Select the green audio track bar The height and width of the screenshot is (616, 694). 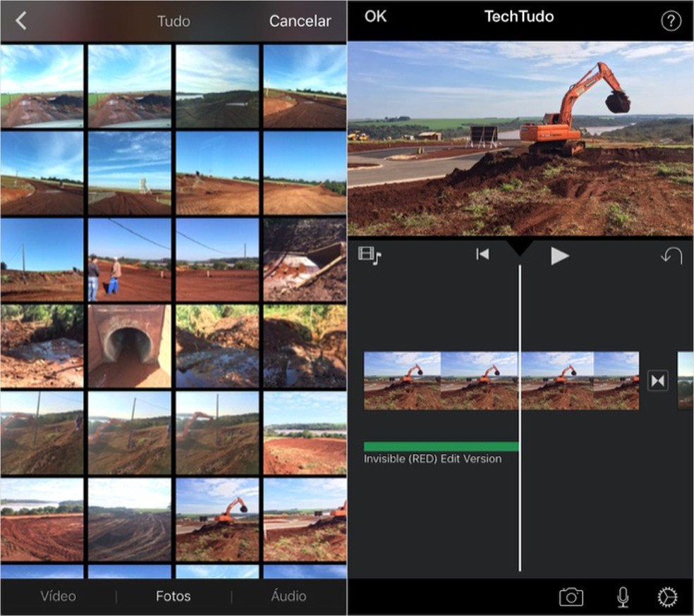(441, 446)
